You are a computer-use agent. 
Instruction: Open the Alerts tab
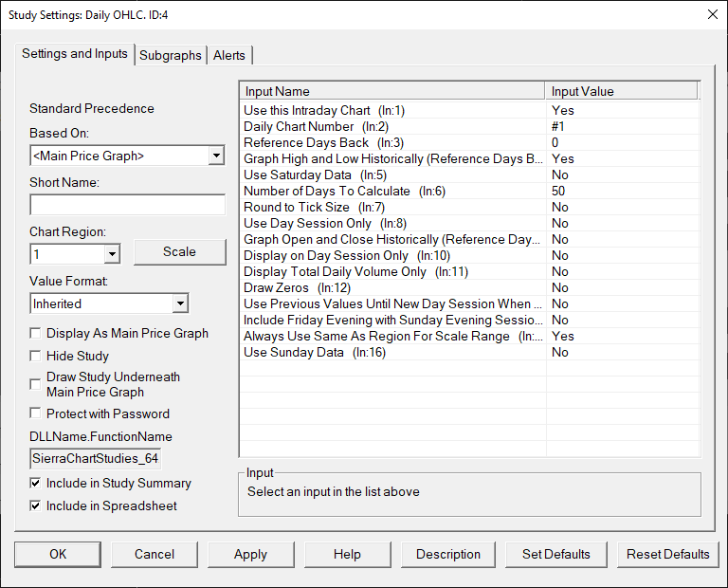228,55
